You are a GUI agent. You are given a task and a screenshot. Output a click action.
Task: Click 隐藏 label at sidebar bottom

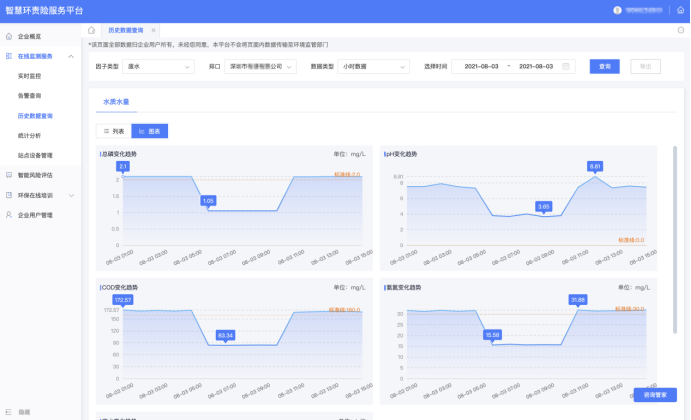[x=24, y=412]
